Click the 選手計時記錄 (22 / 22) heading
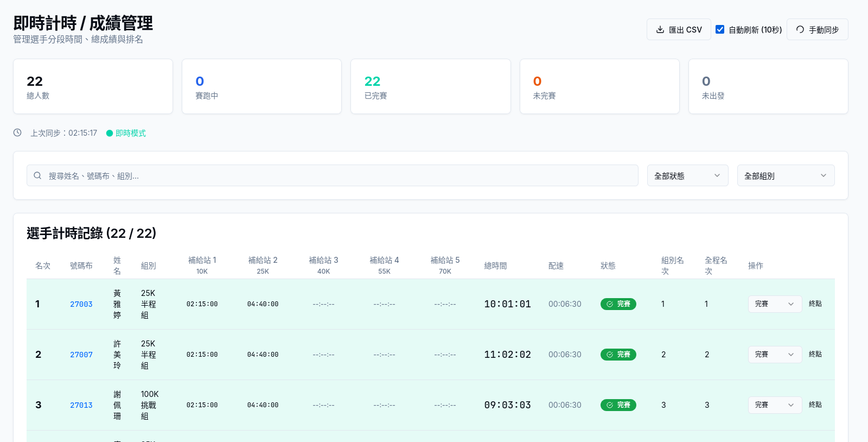The height and width of the screenshot is (442, 868). point(92,233)
